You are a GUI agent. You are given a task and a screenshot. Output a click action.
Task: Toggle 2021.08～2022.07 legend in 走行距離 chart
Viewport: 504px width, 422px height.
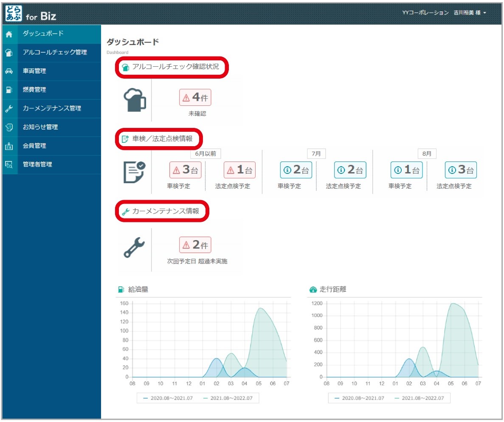(419, 398)
